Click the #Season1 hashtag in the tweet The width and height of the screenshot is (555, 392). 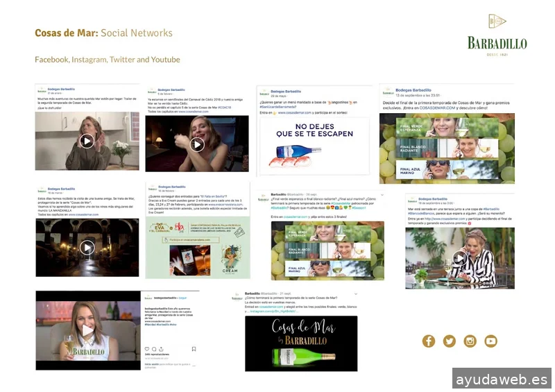(359, 208)
